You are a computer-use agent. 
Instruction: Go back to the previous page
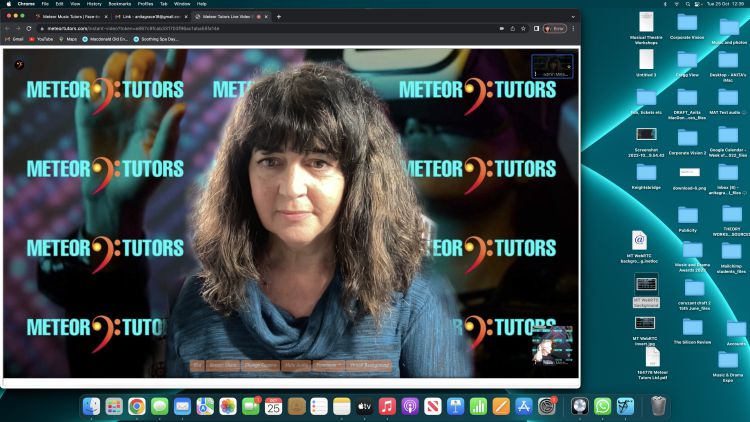[x=8, y=29]
